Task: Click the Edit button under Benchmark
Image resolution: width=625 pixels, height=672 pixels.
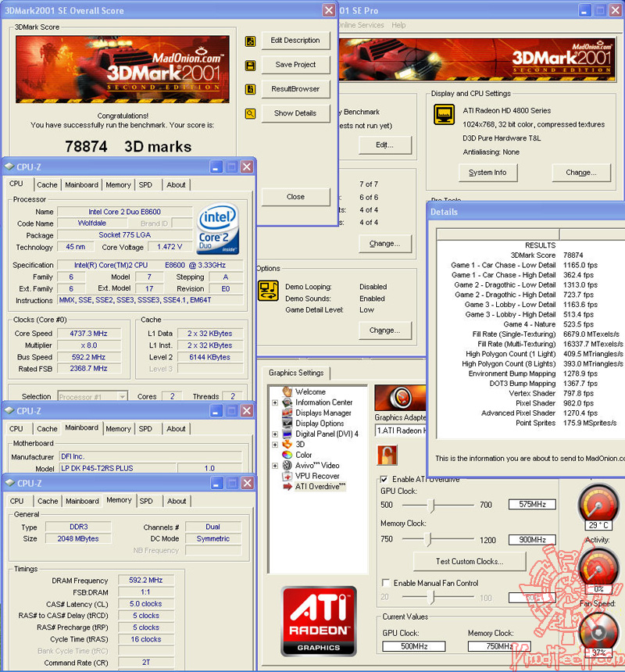Action: [x=384, y=145]
